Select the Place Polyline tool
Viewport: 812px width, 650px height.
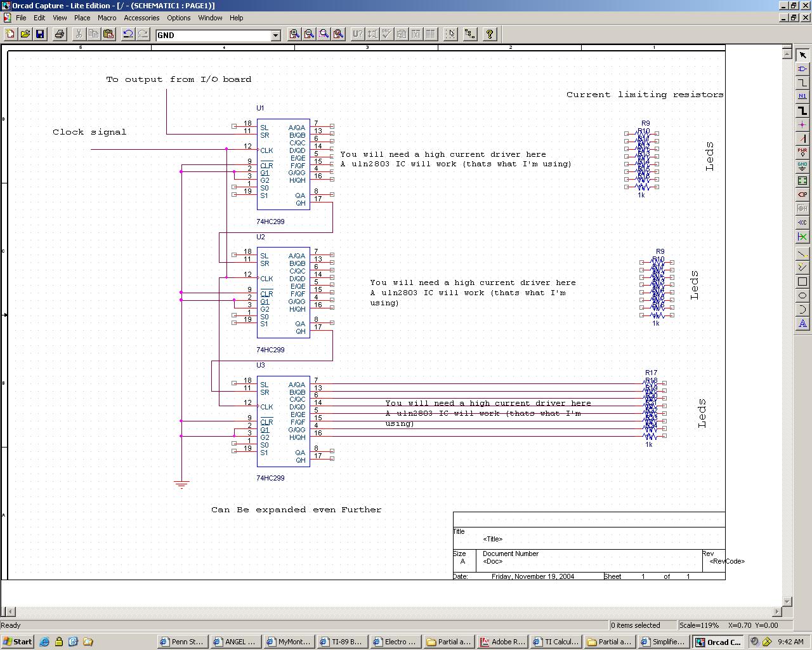[802, 267]
